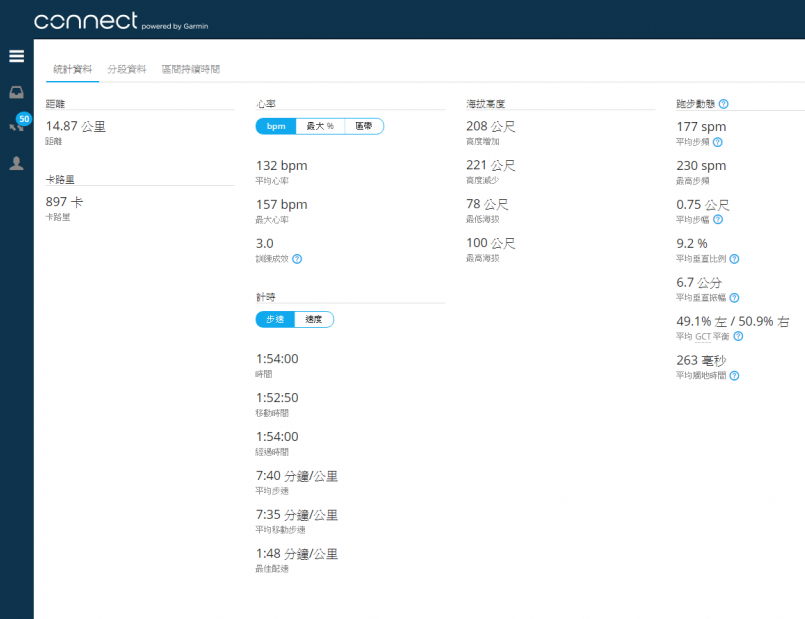Select the bpm heart rate option
The image size is (805, 619).
275,126
